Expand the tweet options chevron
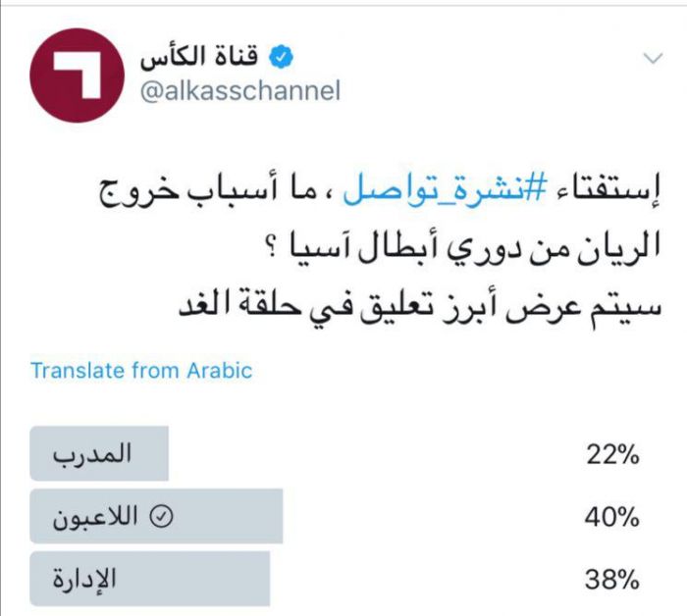 pyautogui.click(x=653, y=59)
